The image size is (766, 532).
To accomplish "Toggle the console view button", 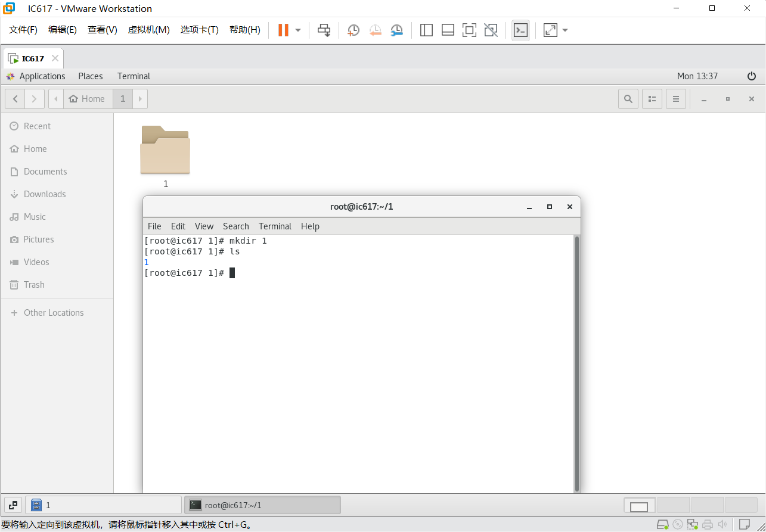I will click(520, 30).
